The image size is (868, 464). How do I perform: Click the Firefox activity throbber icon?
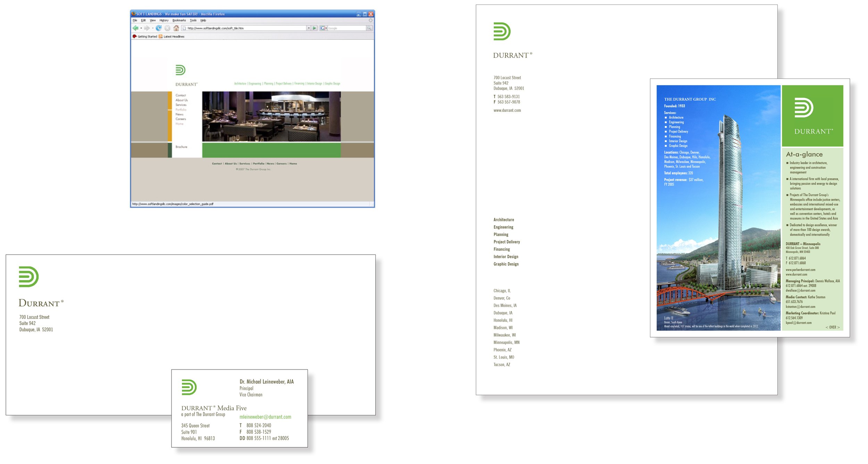click(x=370, y=20)
